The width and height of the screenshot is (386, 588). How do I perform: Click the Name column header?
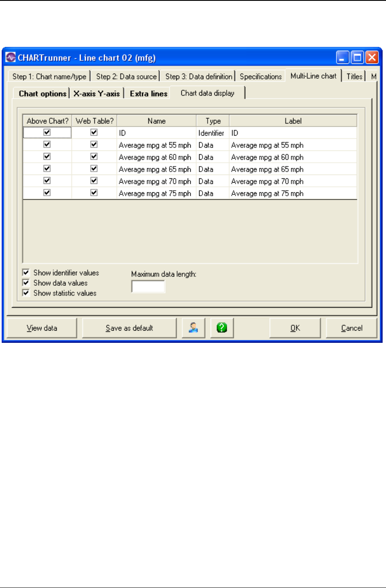click(156, 121)
